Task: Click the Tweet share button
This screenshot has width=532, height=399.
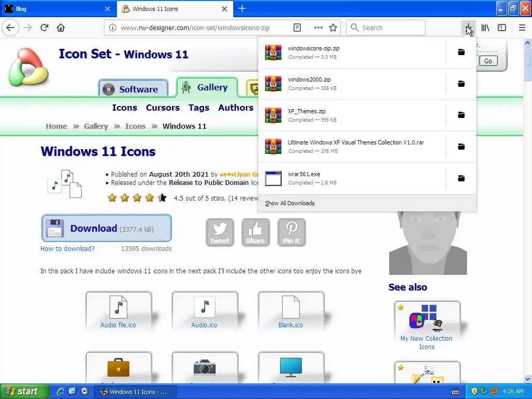Action: pos(220,232)
